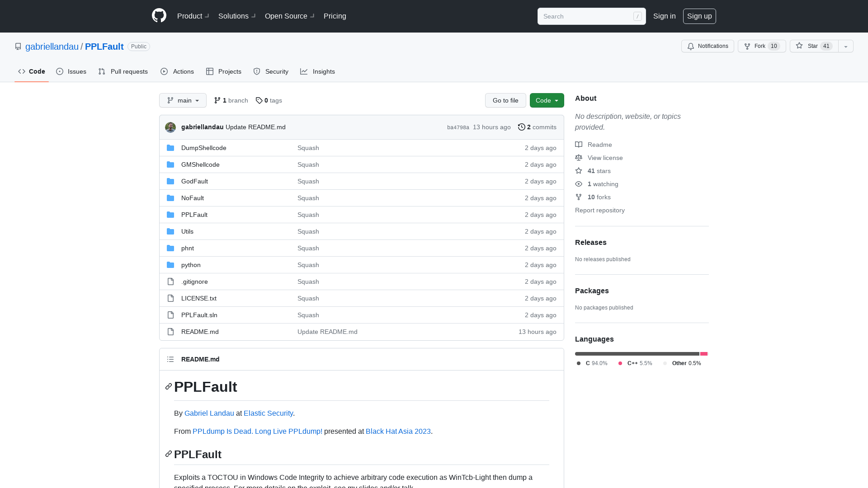
Task: Click the Actions workflow icon
Action: [165, 71]
